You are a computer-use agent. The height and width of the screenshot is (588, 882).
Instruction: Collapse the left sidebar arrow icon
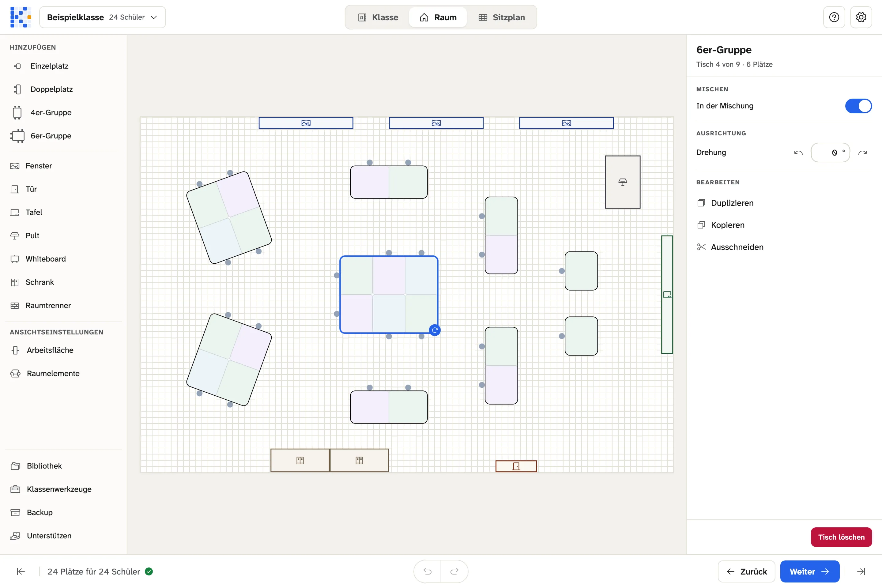pos(21,571)
